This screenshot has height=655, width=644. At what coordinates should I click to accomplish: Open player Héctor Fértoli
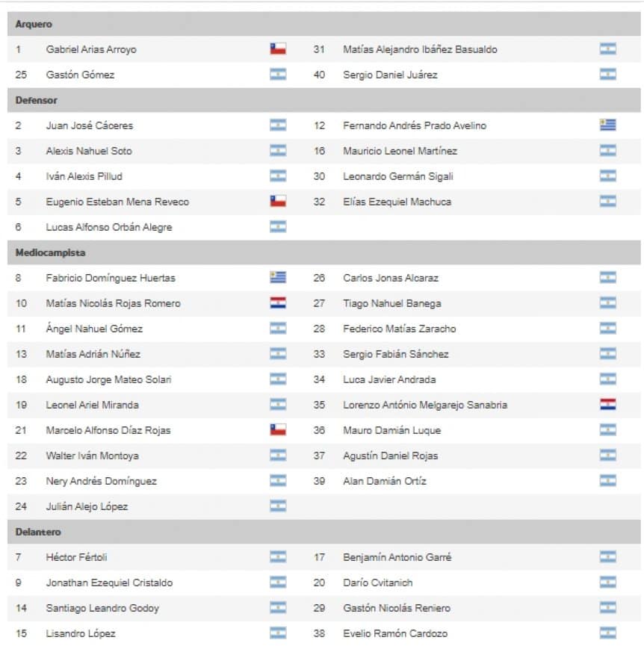[76, 557]
